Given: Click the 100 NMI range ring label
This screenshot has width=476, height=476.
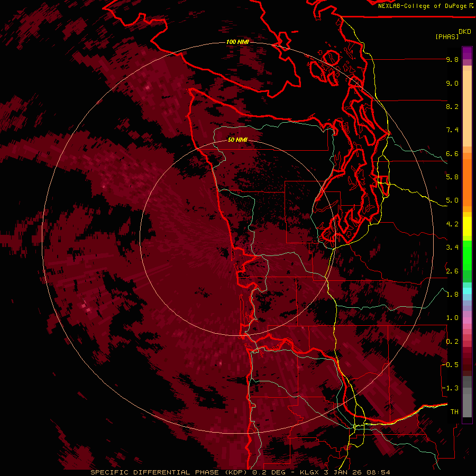Looking at the screenshot, I should coord(237,42).
